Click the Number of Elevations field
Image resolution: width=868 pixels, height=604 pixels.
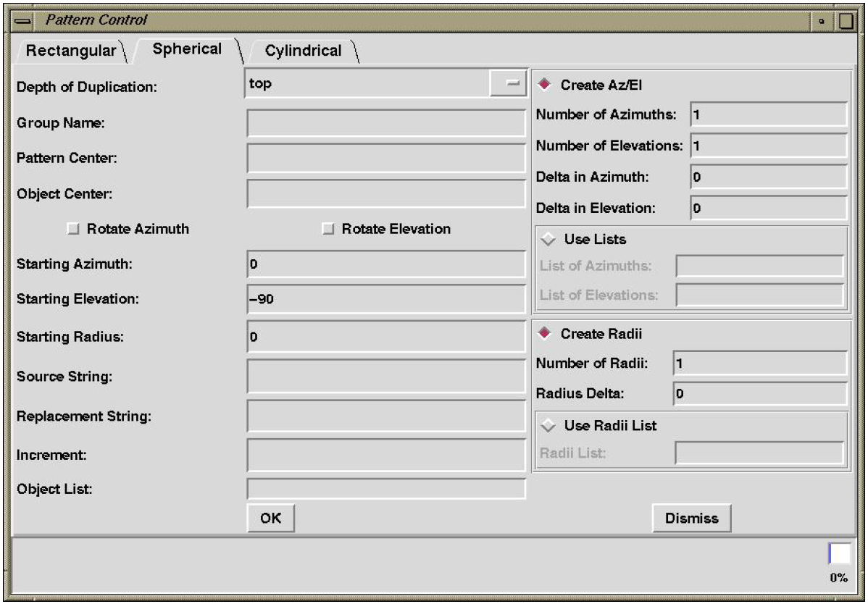768,146
